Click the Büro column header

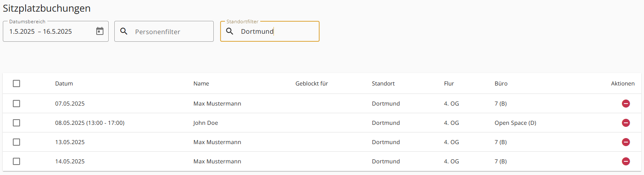501,83
